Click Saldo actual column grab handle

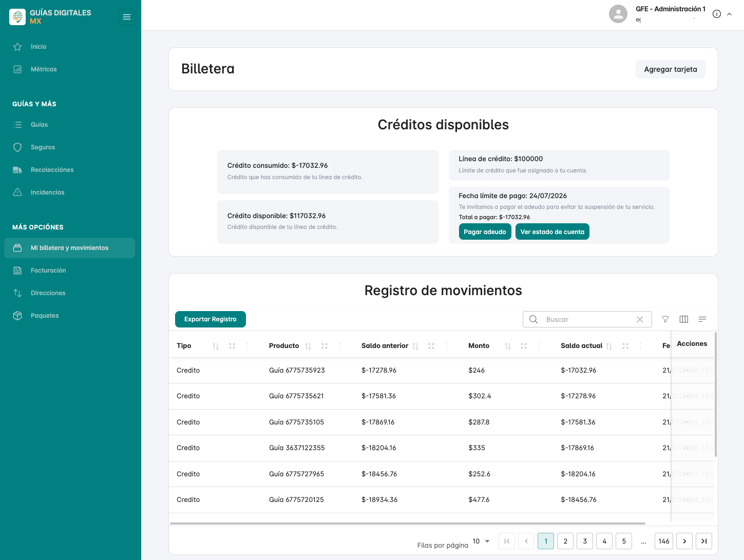pyautogui.click(x=625, y=346)
